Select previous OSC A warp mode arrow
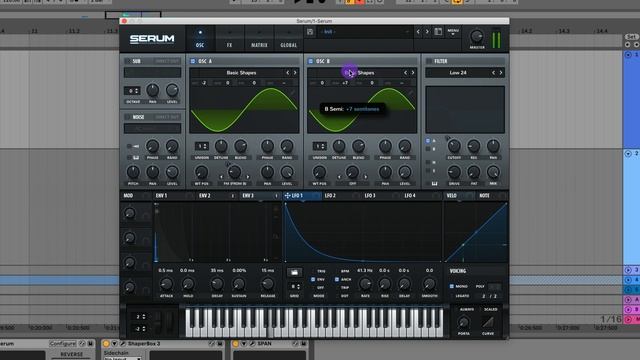Screen dimensions: 640x360 coord(222,177)
